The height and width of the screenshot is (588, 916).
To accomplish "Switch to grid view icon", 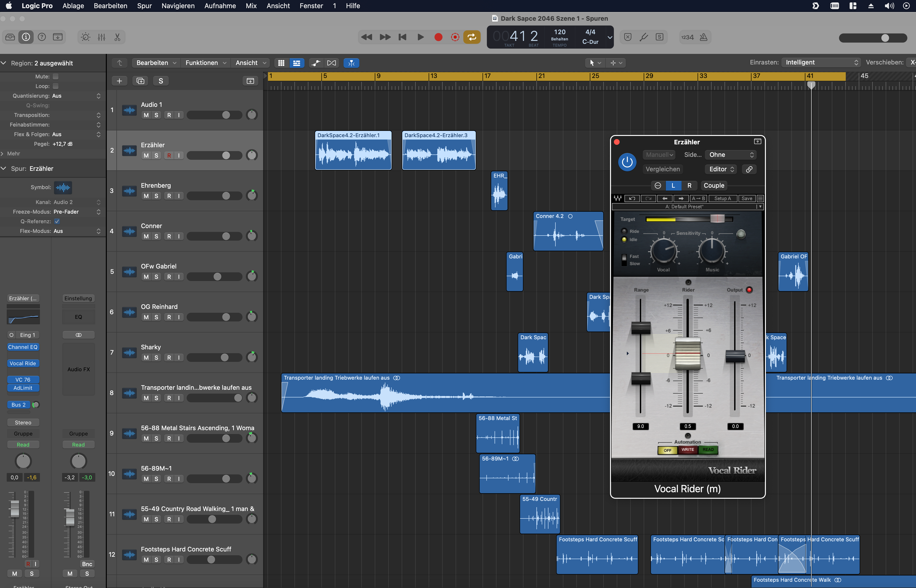I will (x=281, y=63).
